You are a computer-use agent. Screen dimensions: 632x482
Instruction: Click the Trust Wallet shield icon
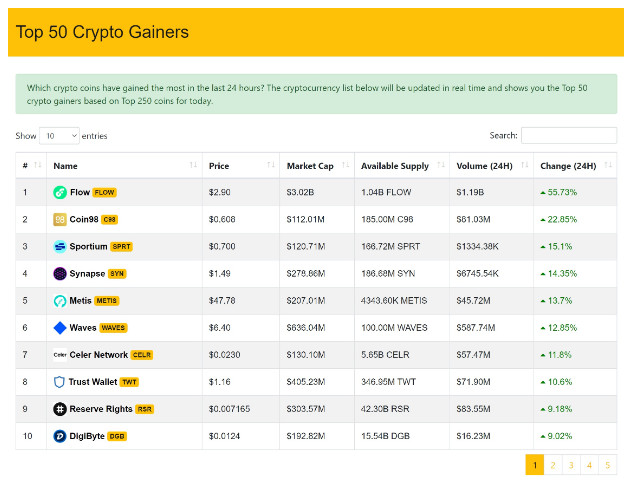coord(59,382)
